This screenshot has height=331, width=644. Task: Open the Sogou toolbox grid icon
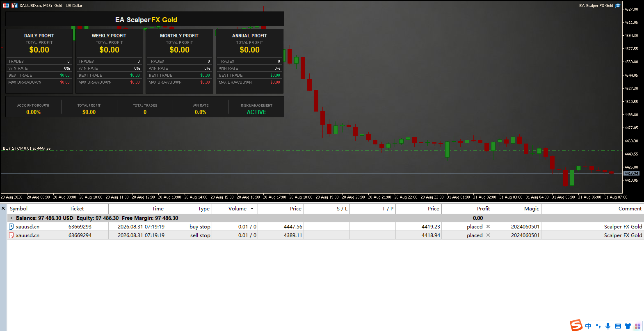tap(637, 326)
